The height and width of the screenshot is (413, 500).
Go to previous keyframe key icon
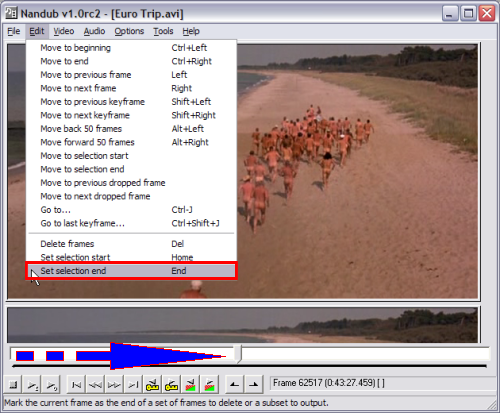152,385
